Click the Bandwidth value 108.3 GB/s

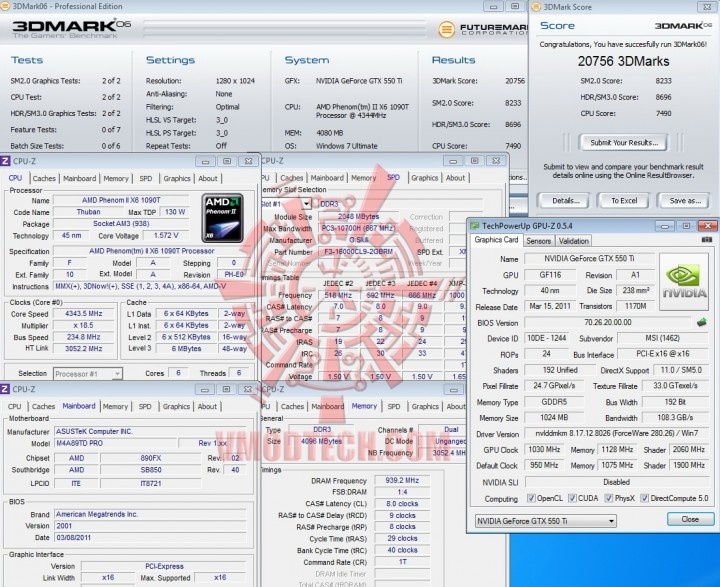[675, 418]
